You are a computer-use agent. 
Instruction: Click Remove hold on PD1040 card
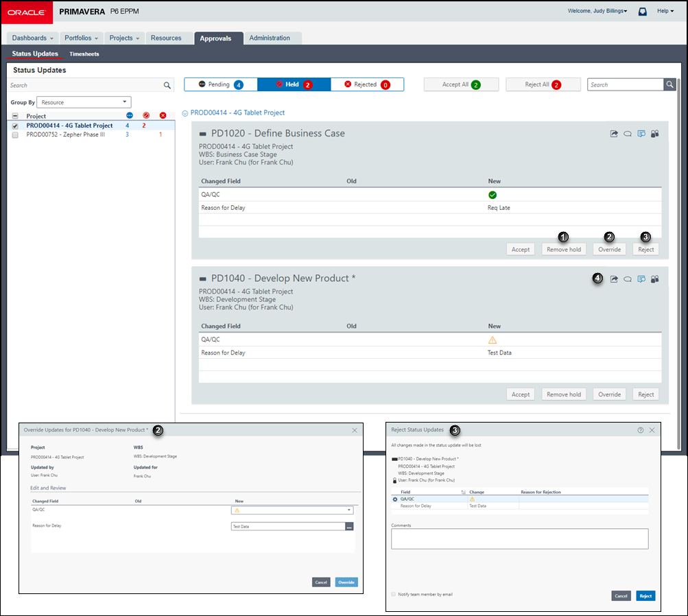(564, 394)
